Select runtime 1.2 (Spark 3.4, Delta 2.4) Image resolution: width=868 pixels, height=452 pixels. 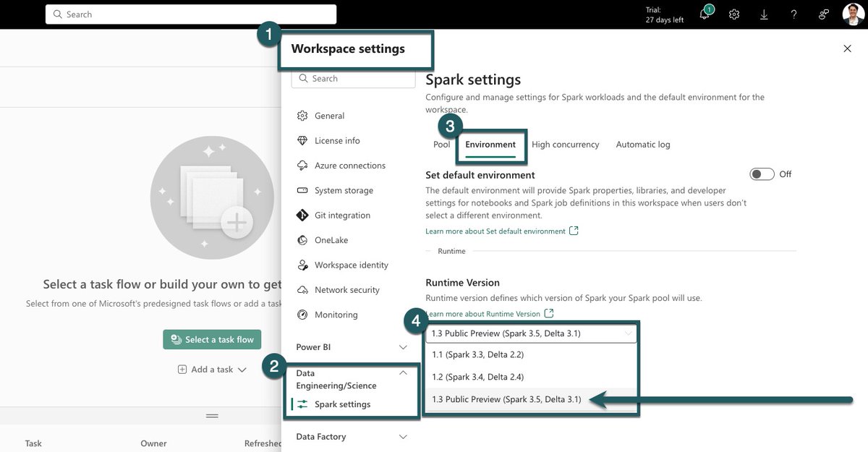coord(532,377)
